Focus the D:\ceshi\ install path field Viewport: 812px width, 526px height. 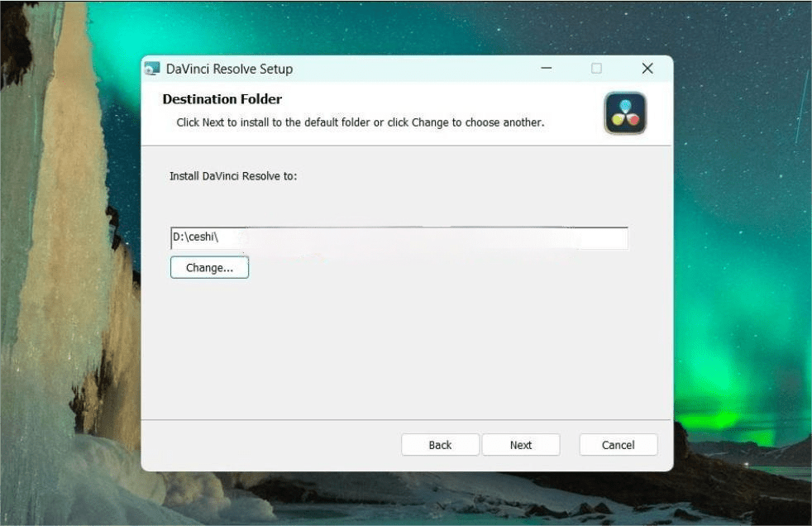click(x=399, y=237)
